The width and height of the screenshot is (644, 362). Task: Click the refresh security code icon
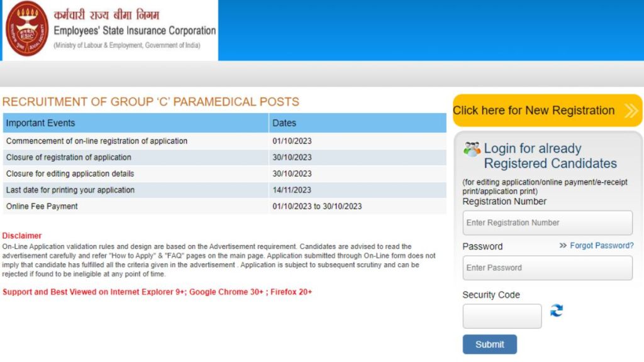point(557,310)
